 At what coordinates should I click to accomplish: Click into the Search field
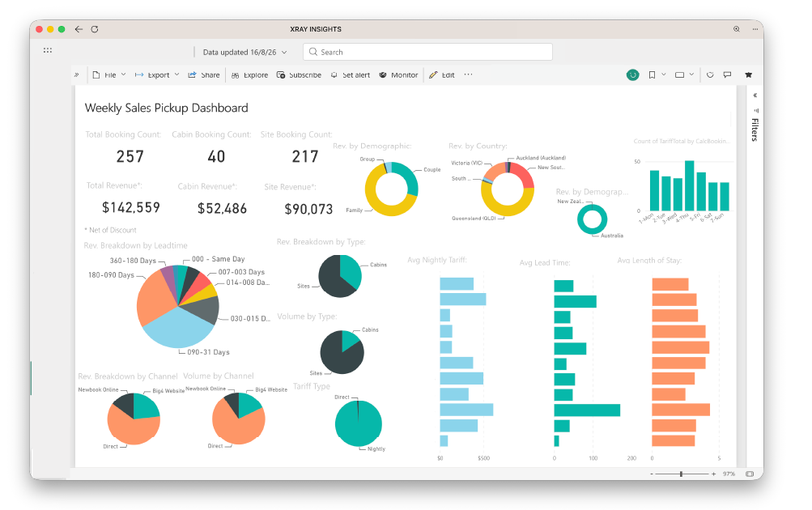point(427,52)
